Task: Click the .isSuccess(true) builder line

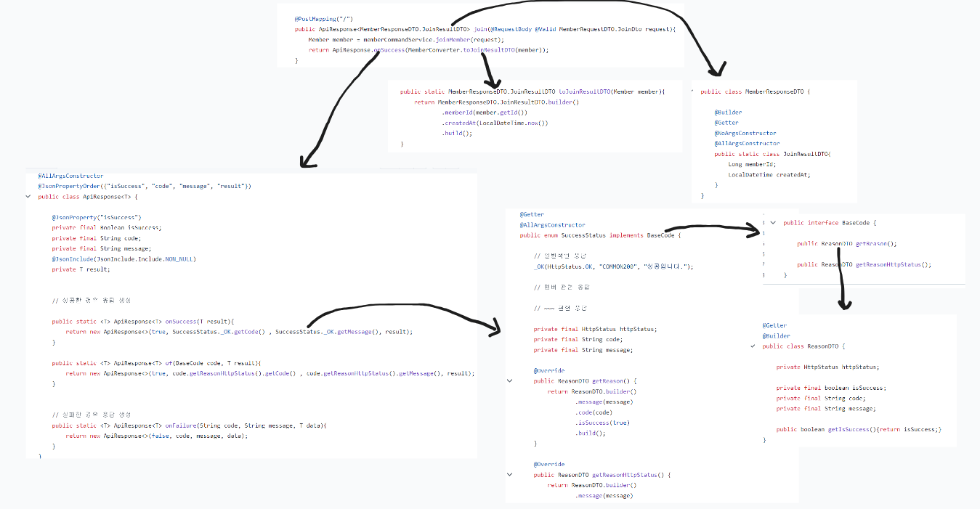Action: (602, 423)
